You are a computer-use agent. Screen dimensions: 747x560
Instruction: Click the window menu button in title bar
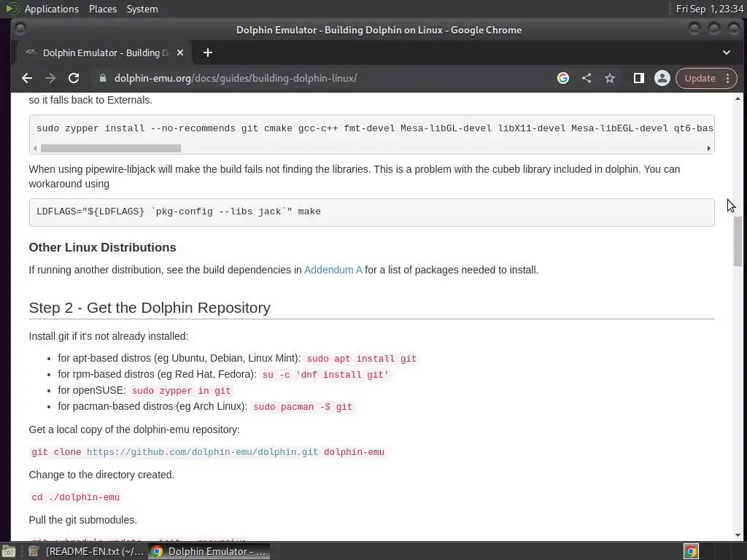tap(20, 29)
